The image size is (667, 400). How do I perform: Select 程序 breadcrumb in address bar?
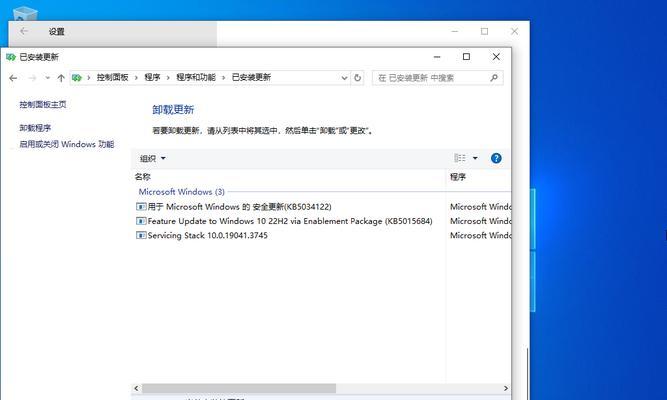click(152, 77)
